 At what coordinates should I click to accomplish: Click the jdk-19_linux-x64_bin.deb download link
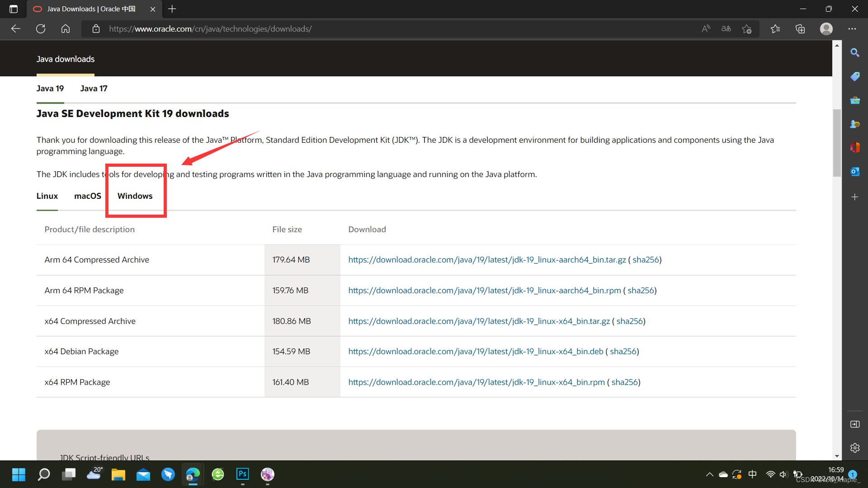point(476,352)
